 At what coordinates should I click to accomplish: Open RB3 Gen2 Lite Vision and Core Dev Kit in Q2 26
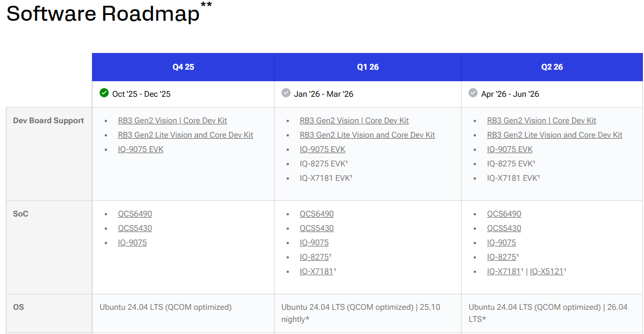pos(554,135)
